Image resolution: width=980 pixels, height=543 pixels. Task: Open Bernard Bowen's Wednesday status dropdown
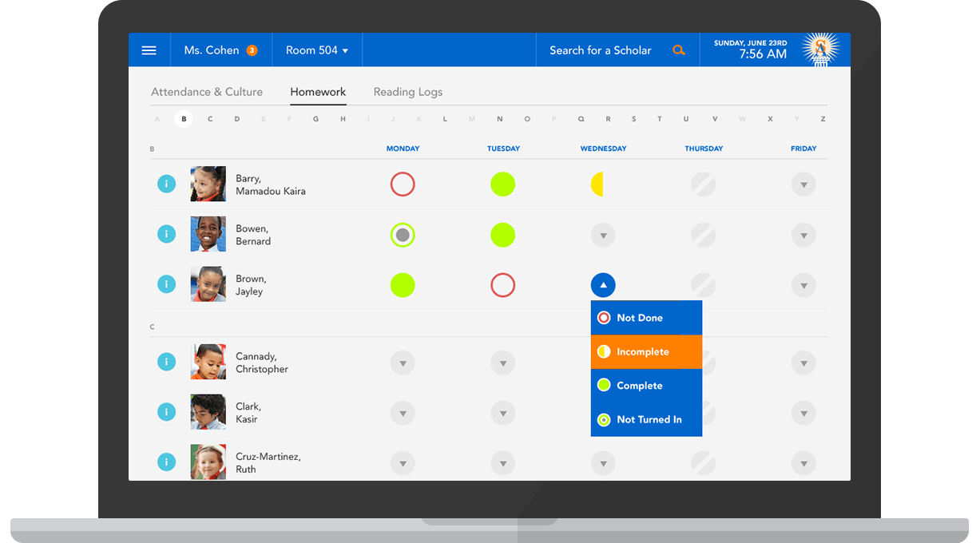[x=603, y=236]
